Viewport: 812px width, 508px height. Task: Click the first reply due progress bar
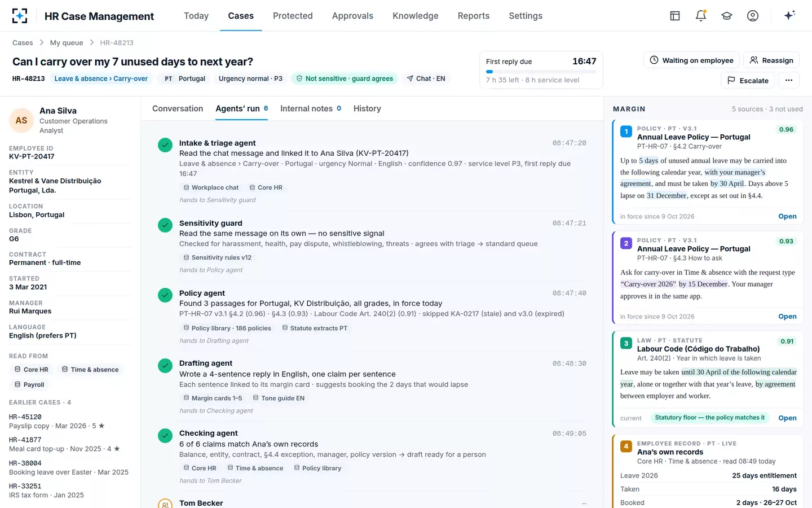point(541,72)
